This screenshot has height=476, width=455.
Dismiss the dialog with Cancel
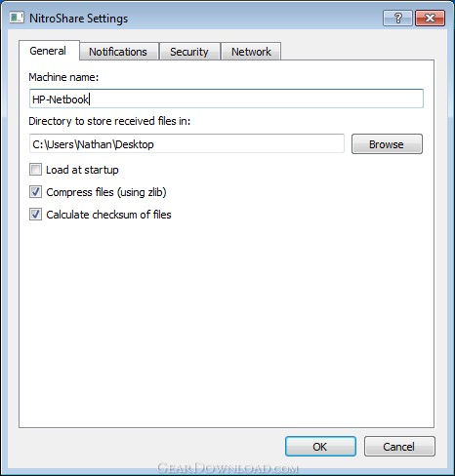click(399, 447)
